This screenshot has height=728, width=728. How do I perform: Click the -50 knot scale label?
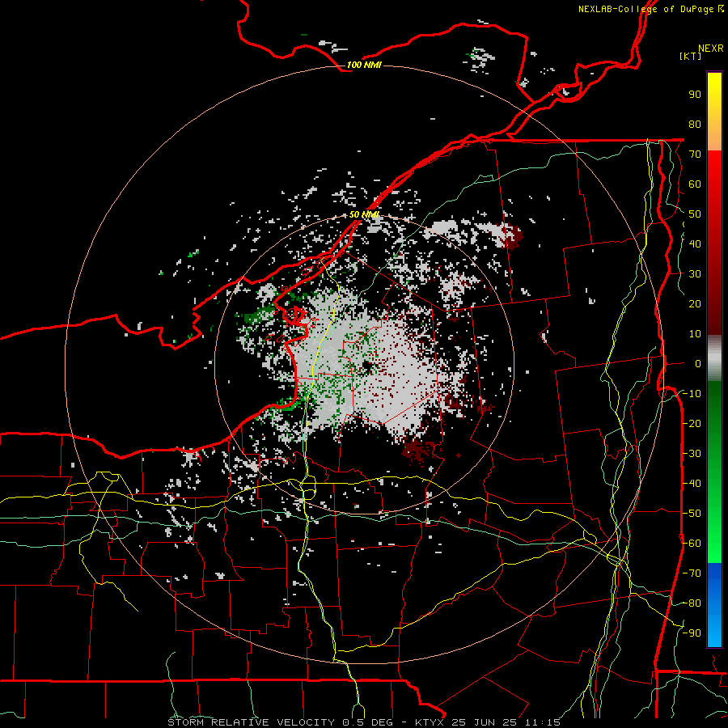point(692,514)
